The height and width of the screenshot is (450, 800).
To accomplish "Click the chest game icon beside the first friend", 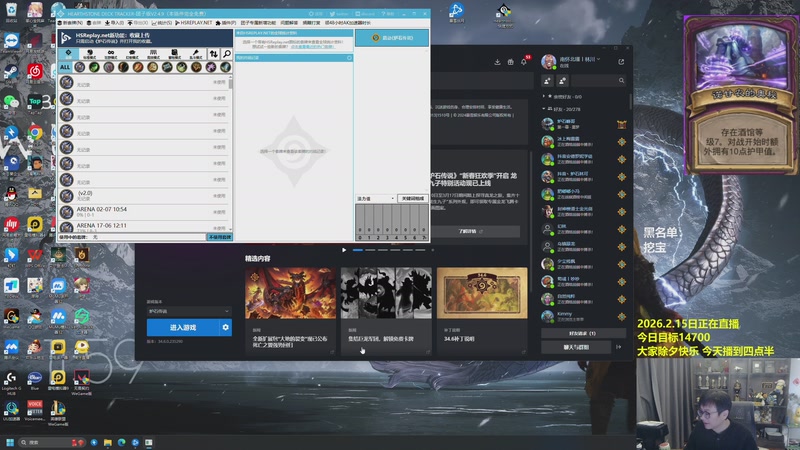I will pos(621,124).
